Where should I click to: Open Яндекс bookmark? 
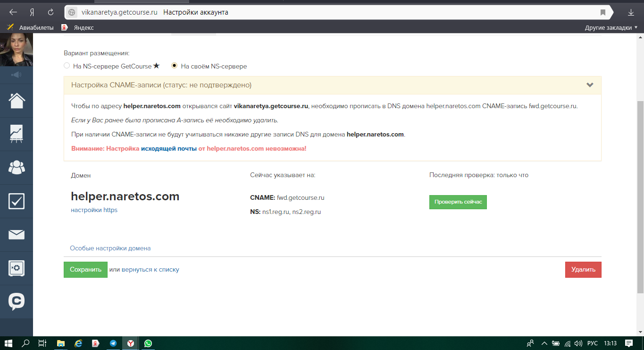[77, 27]
